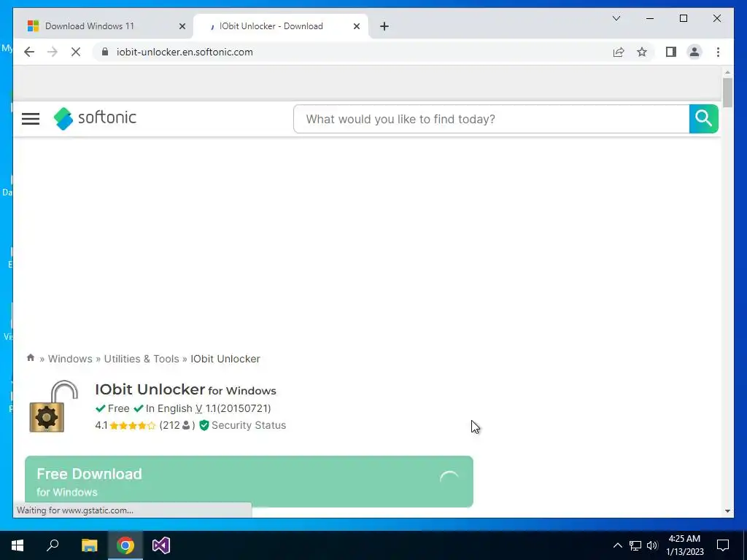Viewport: 747px width, 560px height.
Task: Open taskbar search
Action: [x=53, y=545]
